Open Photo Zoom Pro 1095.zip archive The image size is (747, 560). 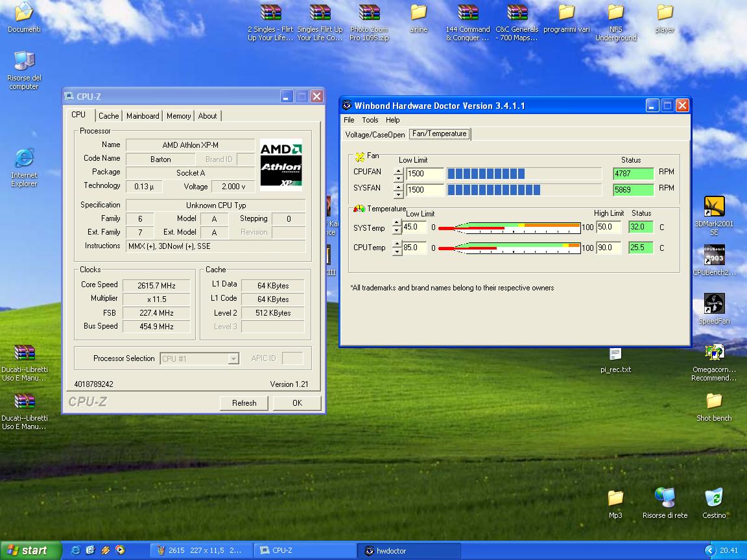tap(369, 22)
